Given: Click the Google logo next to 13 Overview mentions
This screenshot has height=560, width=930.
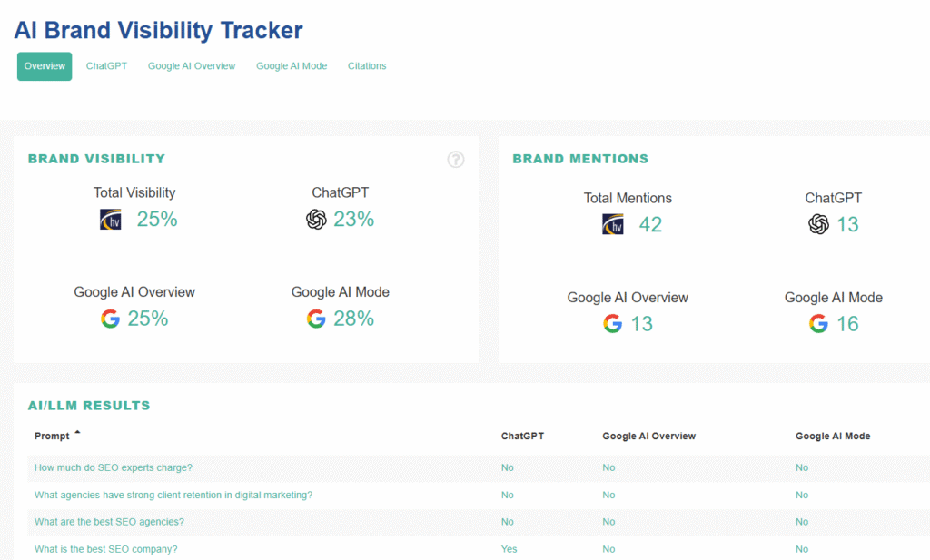Looking at the screenshot, I should coord(613,323).
